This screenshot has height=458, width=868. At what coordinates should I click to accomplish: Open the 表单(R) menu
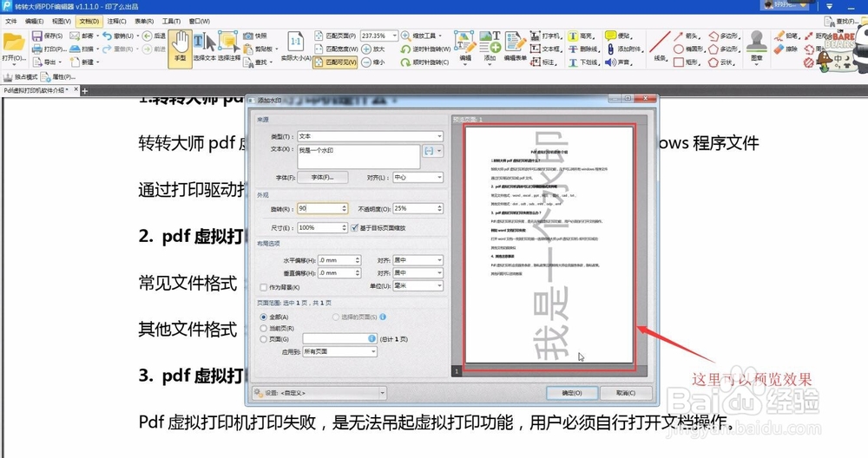[144, 21]
